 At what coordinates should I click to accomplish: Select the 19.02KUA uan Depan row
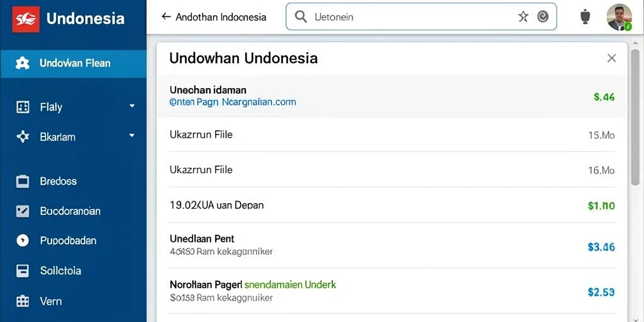[392, 205]
